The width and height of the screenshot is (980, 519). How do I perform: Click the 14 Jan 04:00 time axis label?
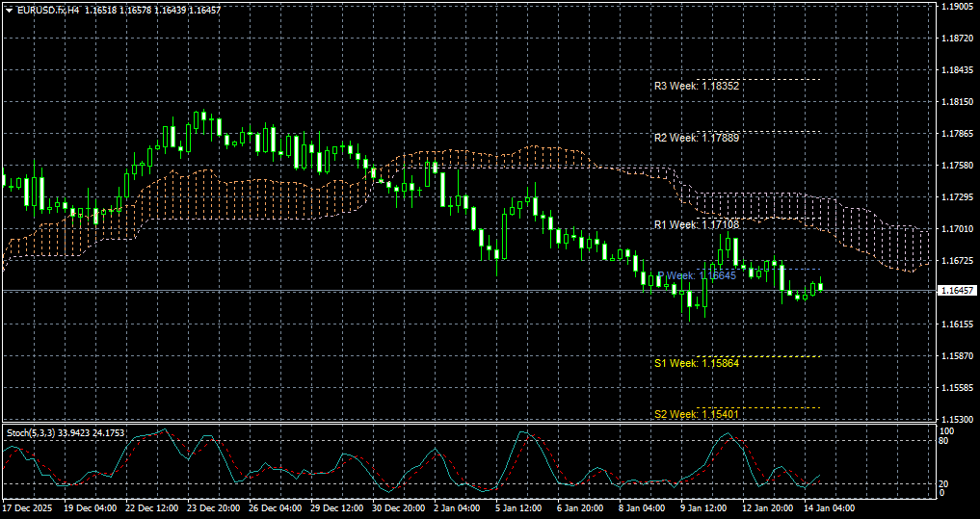pyautogui.click(x=828, y=508)
